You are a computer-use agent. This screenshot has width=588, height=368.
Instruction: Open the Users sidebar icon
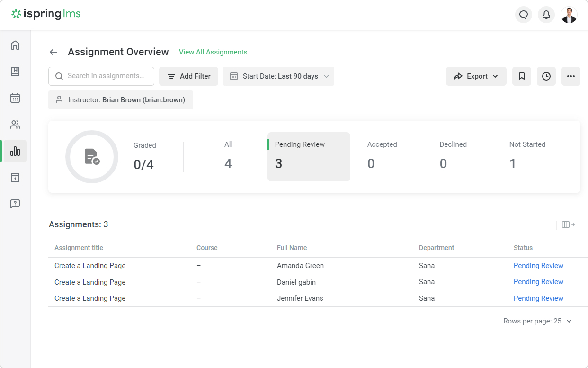15,125
